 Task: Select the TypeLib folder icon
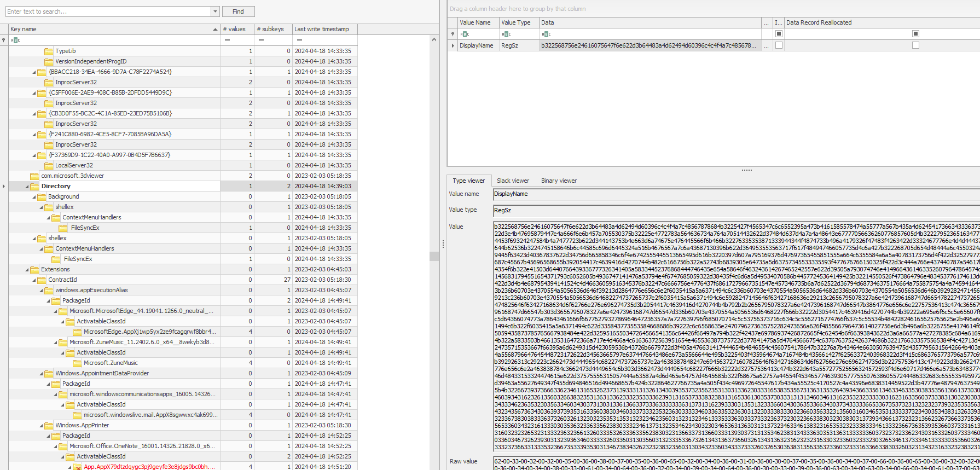[49, 51]
